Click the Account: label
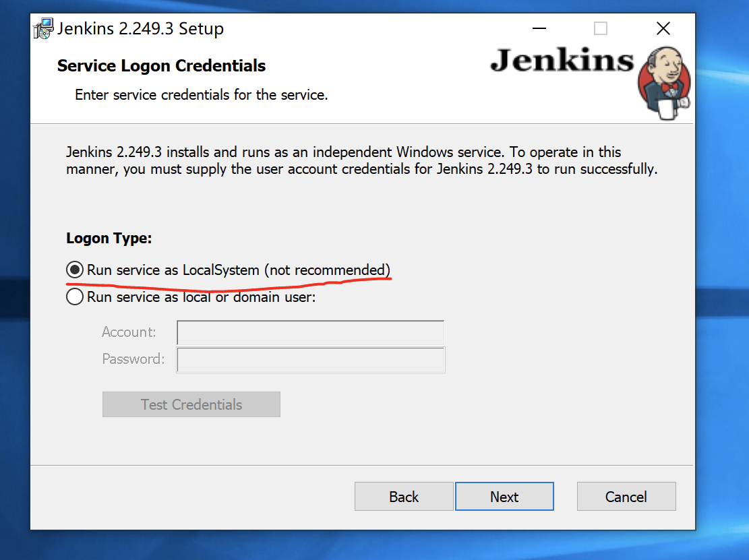Image resolution: width=749 pixels, height=560 pixels. coord(129,332)
